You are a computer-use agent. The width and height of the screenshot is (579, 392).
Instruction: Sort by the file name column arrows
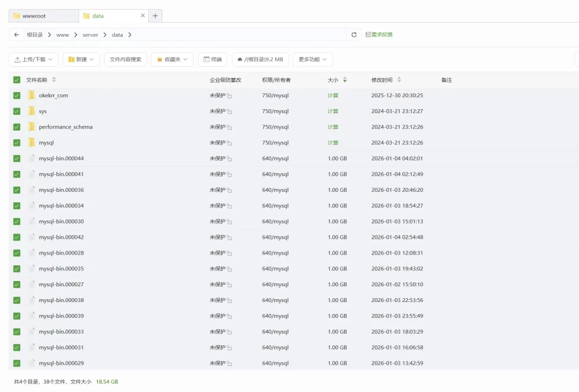click(54, 80)
